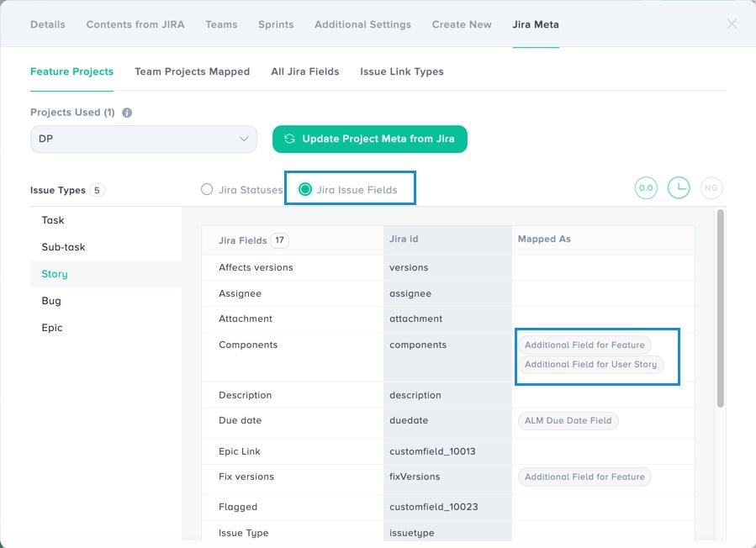Close the dialog with the X icon

tap(732, 24)
